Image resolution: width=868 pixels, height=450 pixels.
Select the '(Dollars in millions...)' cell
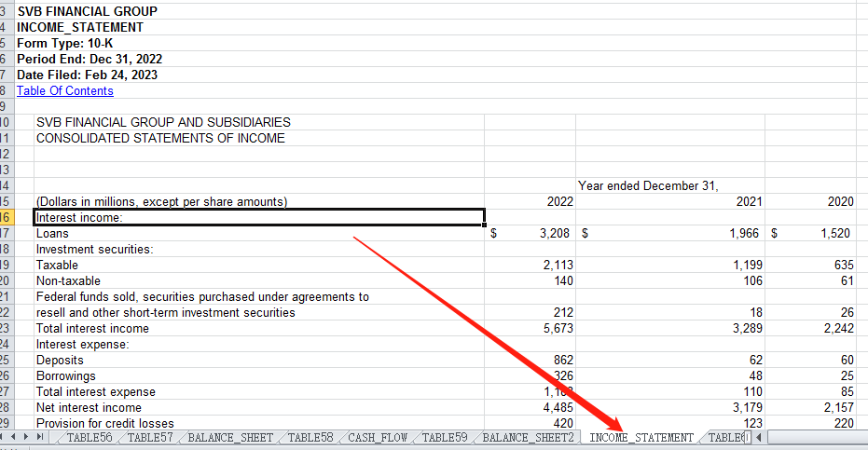tap(259, 202)
